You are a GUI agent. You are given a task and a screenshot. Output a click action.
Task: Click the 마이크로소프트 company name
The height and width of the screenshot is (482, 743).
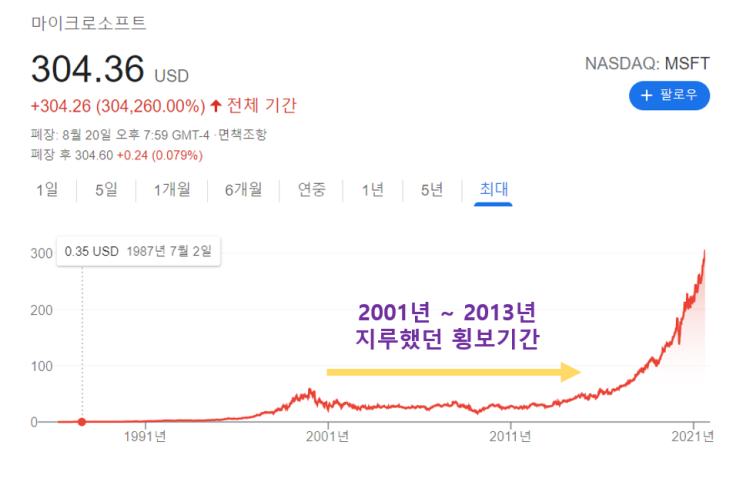point(89,23)
